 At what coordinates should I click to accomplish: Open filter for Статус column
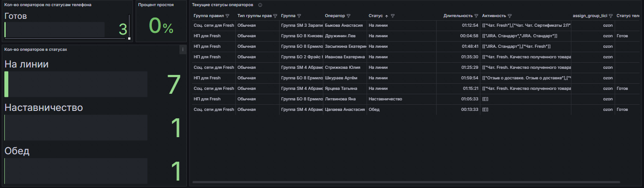tap(393, 16)
